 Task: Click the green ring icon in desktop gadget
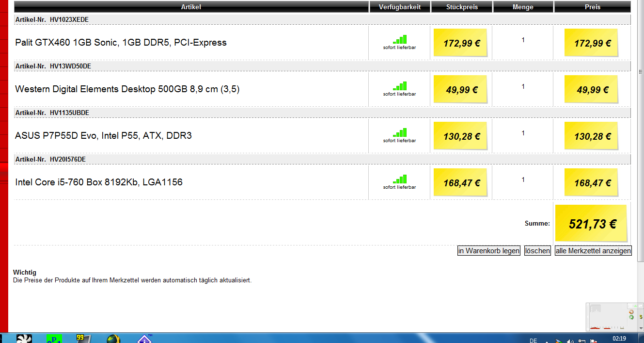click(631, 317)
